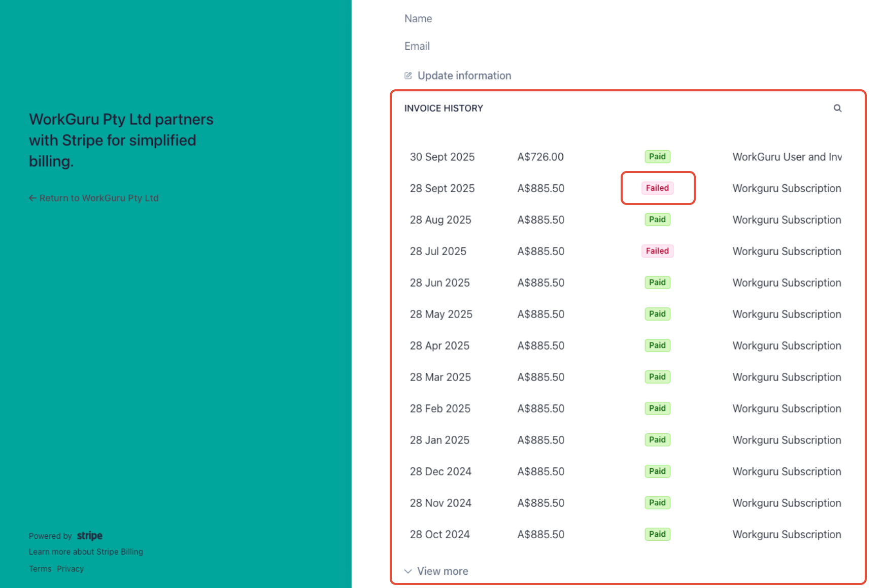
Task: Expand invoice list with View more
Action: tap(436, 571)
